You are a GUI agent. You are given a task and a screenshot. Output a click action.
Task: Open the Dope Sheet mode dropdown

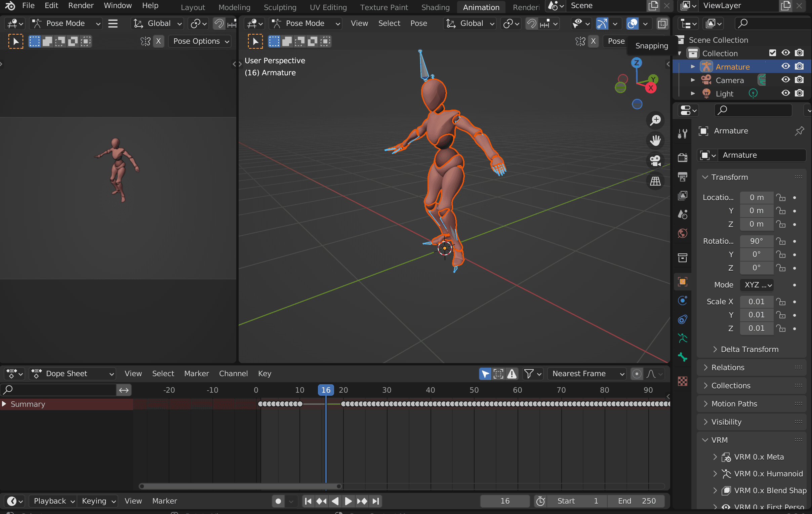(x=73, y=374)
